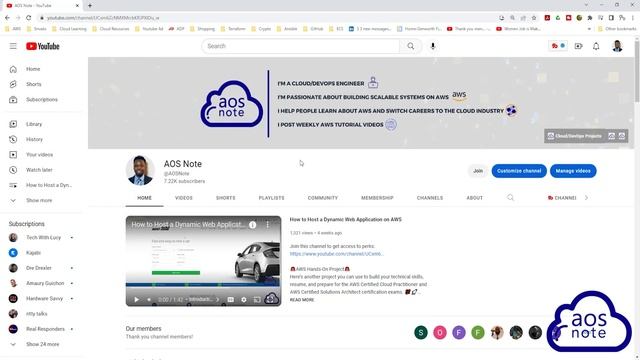640x360 pixels.
Task: Switch to the About tab
Action: pos(474,198)
